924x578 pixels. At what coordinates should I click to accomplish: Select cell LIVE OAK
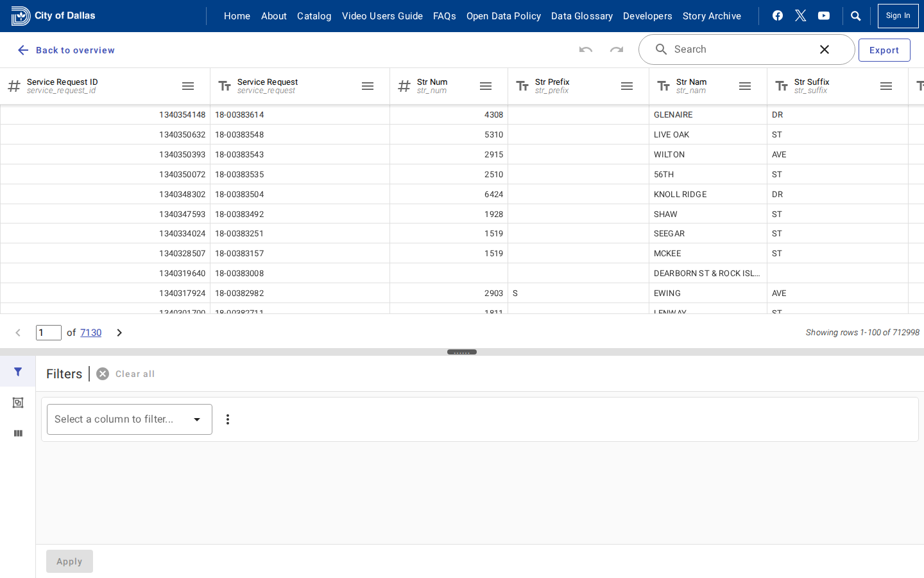click(x=708, y=135)
